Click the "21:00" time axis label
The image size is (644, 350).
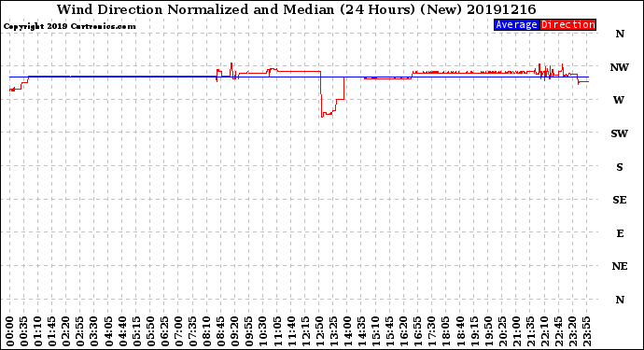click(516, 331)
